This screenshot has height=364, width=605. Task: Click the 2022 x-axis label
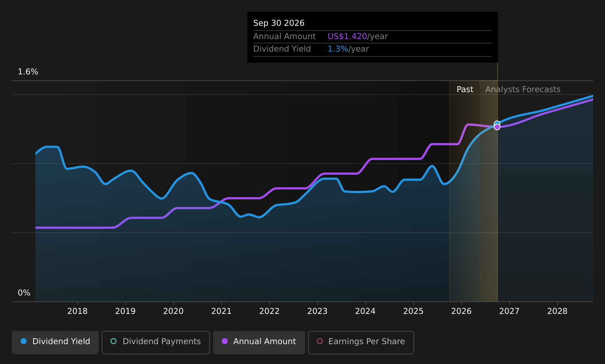pos(269,311)
